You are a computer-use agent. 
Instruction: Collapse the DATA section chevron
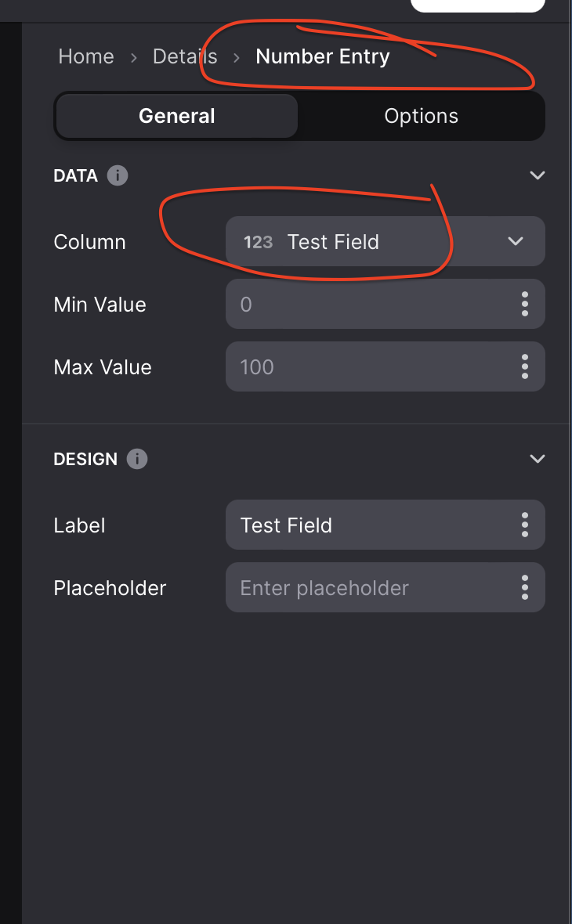click(537, 175)
